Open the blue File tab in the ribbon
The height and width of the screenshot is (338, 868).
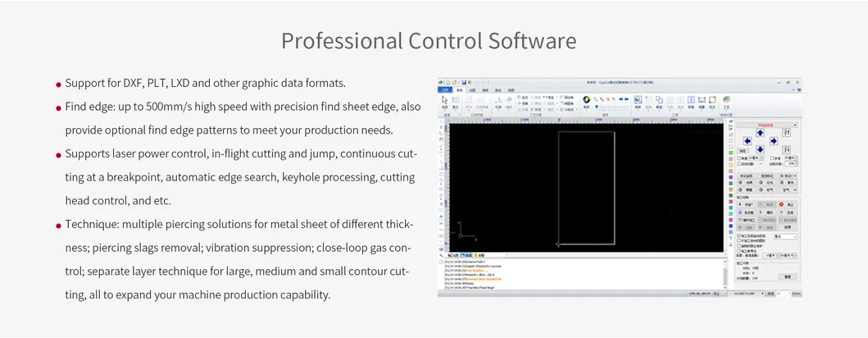tap(445, 90)
